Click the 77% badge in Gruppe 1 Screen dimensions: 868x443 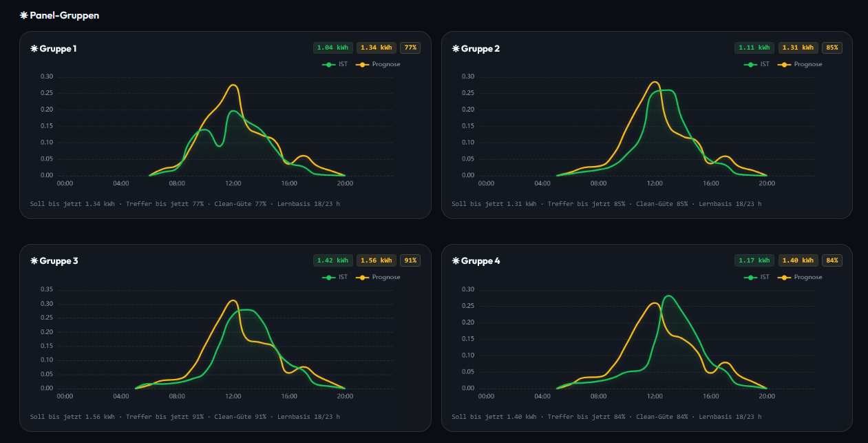[411, 48]
